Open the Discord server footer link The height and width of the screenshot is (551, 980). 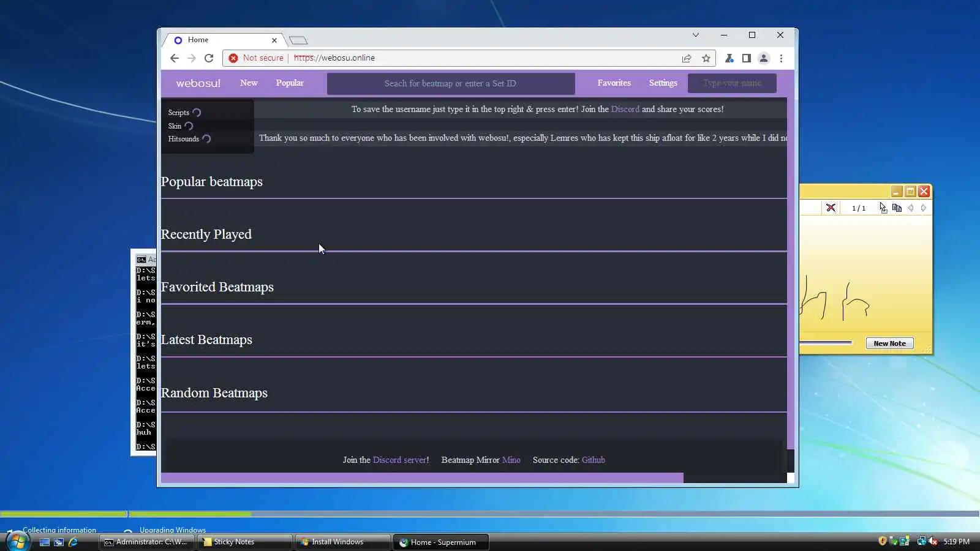[400, 460]
